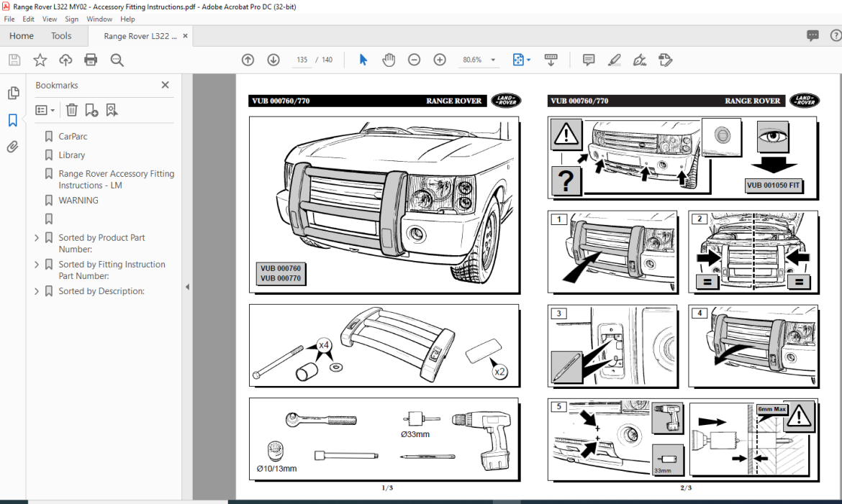This screenshot has width=842, height=504.
Task: Expand the Sorted by Description bookmark
Action: pos(36,290)
